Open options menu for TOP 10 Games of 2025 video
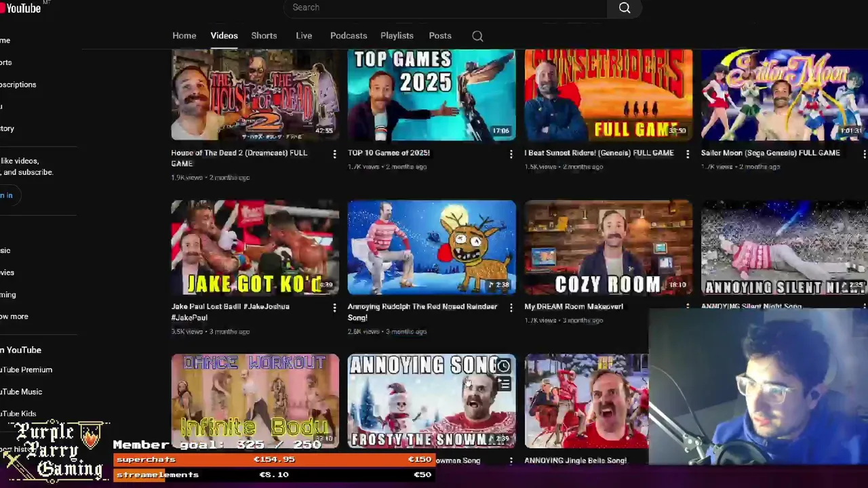 511,155
